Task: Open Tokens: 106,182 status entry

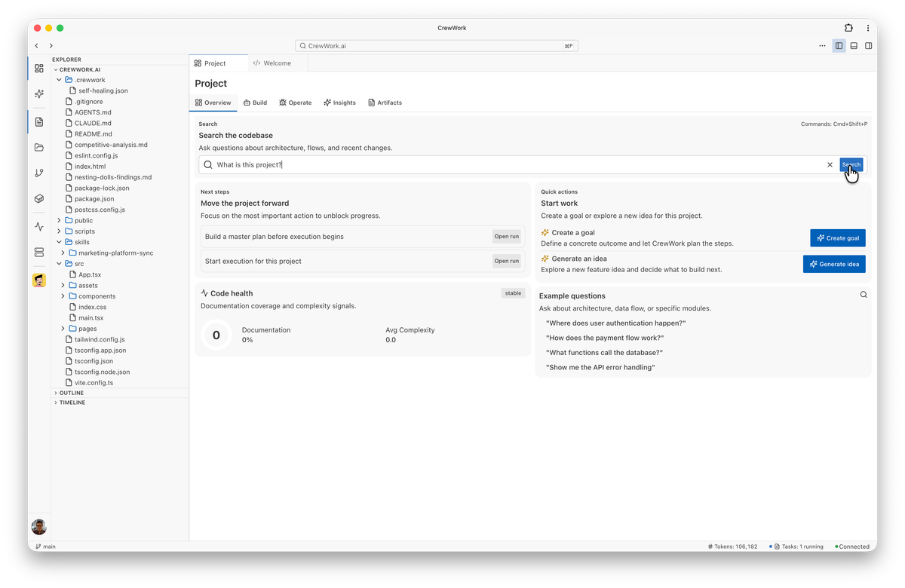Action: (732, 547)
